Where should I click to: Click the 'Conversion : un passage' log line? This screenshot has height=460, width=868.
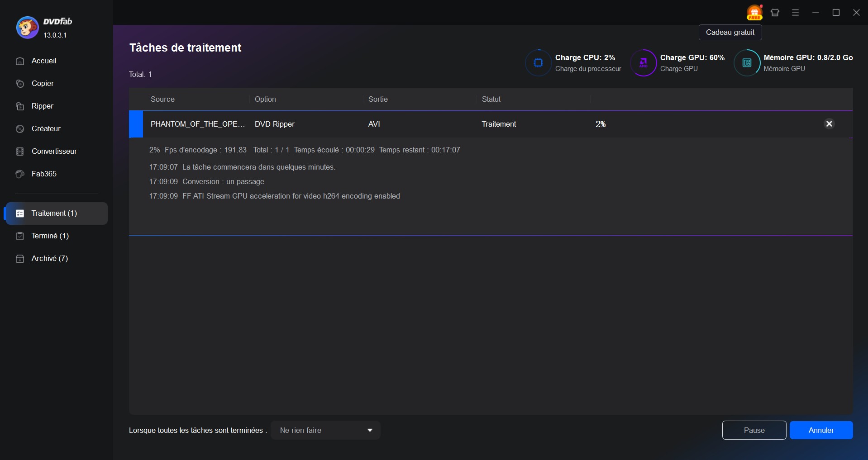(x=207, y=181)
